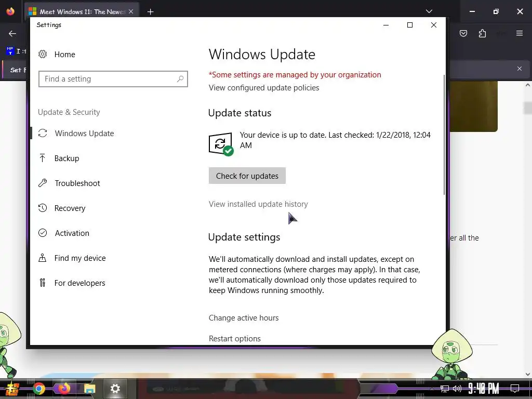Close the Meet Windows 11 Firefox tab
Image resolution: width=532 pixels, height=399 pixels.
pyautogui.click(x=131, y=11)
